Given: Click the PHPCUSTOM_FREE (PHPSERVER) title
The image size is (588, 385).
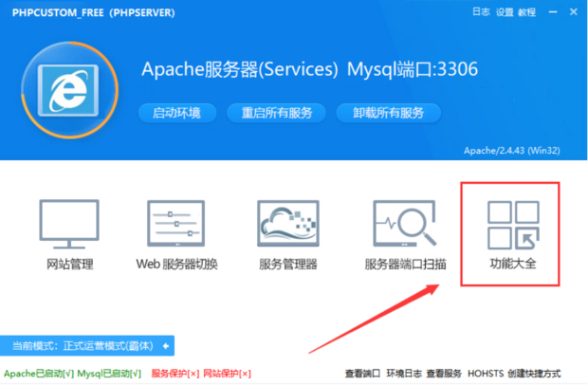Looking at the screenshot, I should coord(93,12).
